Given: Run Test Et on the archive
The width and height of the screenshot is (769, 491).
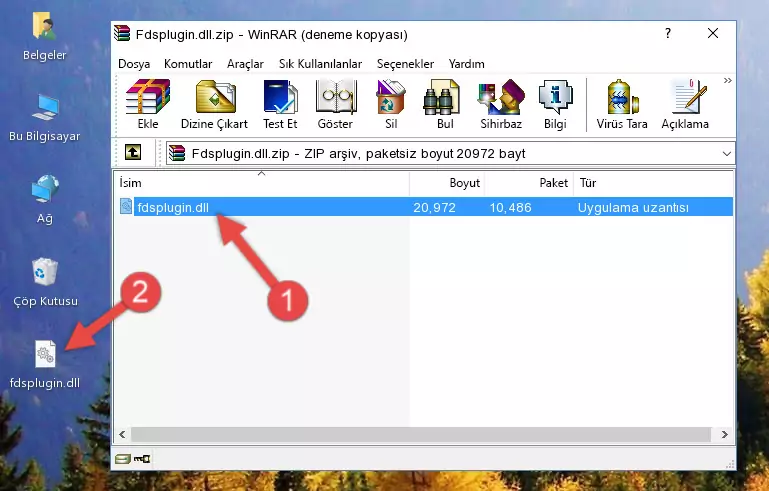Looking at the screenshot, I should tap(280, 104).
